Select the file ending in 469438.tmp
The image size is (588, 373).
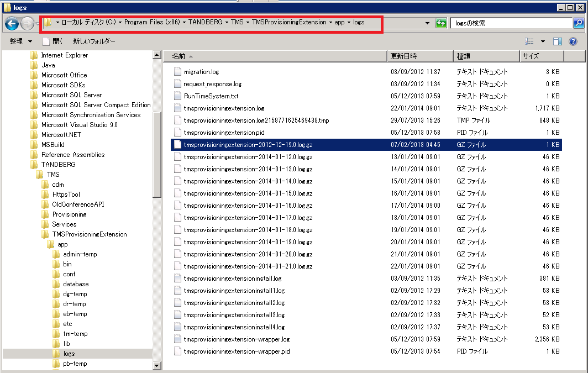click(256, 120)
